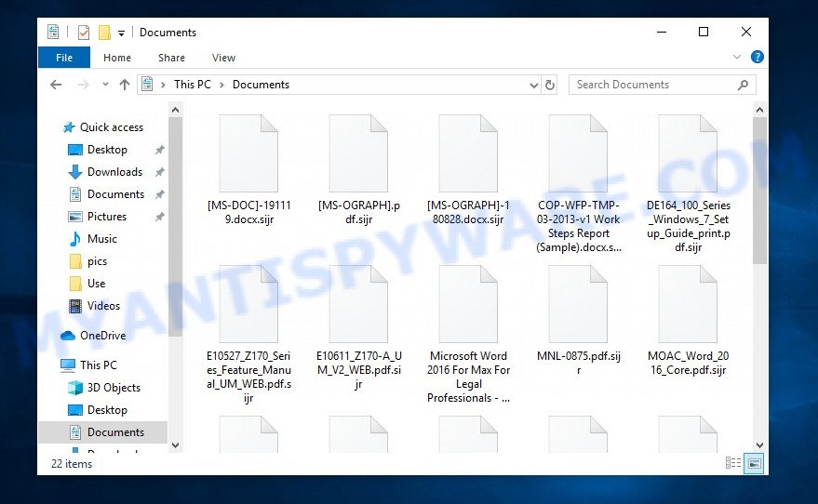
Task: Click the Videos filmstrip icon
Action: pos(75,306)
